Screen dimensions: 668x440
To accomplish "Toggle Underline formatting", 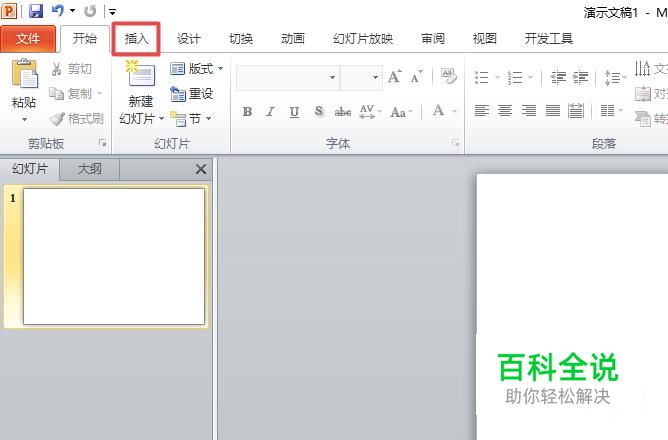I will coord(294,112).
